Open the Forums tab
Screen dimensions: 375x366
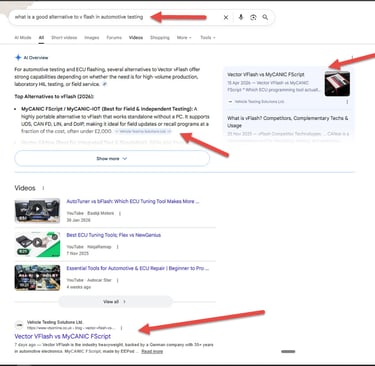pos(114,38)
